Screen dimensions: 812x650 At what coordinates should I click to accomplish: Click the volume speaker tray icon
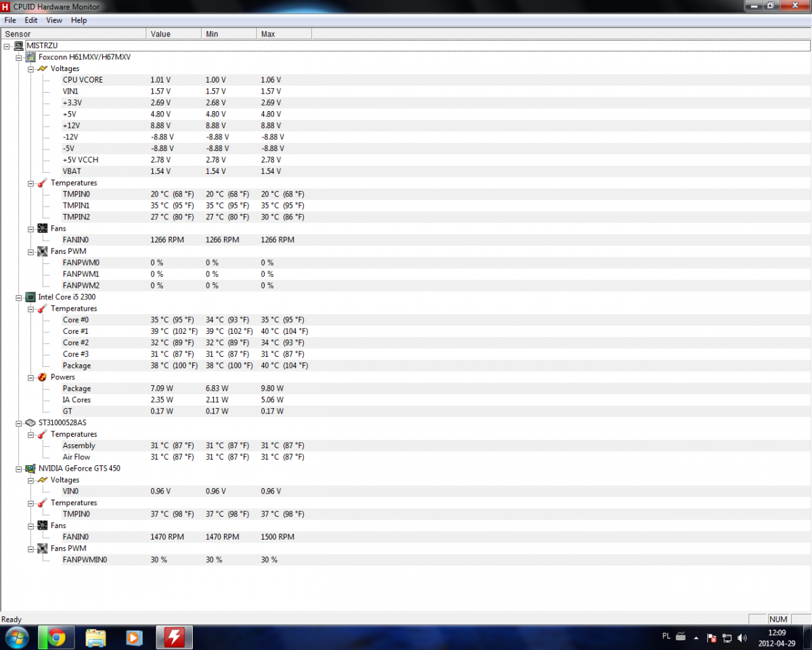point(742,638)
